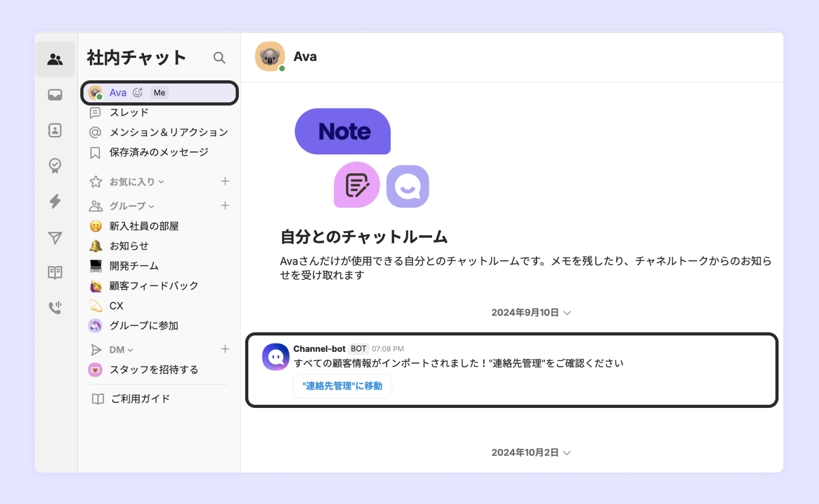Viewport: 819px width, 504px height.
Task: Add a new favorite with お気に入り plus
Action: point(225,181)
